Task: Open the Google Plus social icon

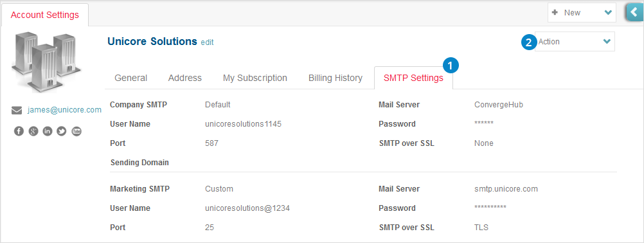Action: 33,131
